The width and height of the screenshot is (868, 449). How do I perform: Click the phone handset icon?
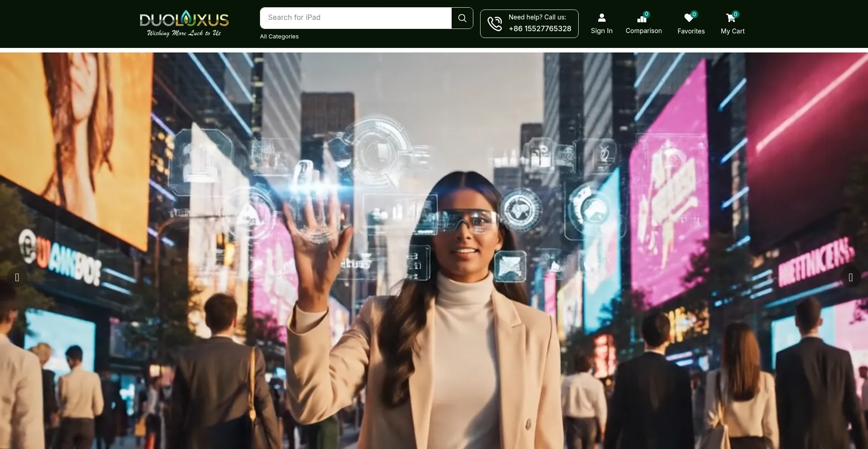tap(495, 24)
